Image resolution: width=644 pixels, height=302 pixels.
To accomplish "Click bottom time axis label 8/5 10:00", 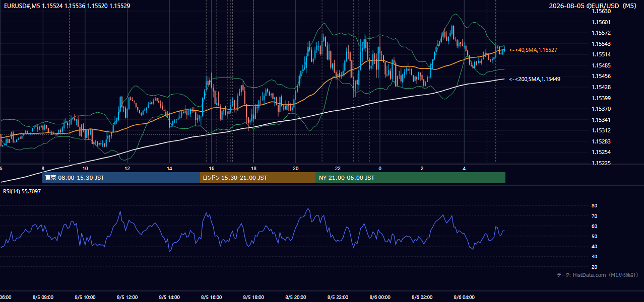I will (x=85, y=297).
